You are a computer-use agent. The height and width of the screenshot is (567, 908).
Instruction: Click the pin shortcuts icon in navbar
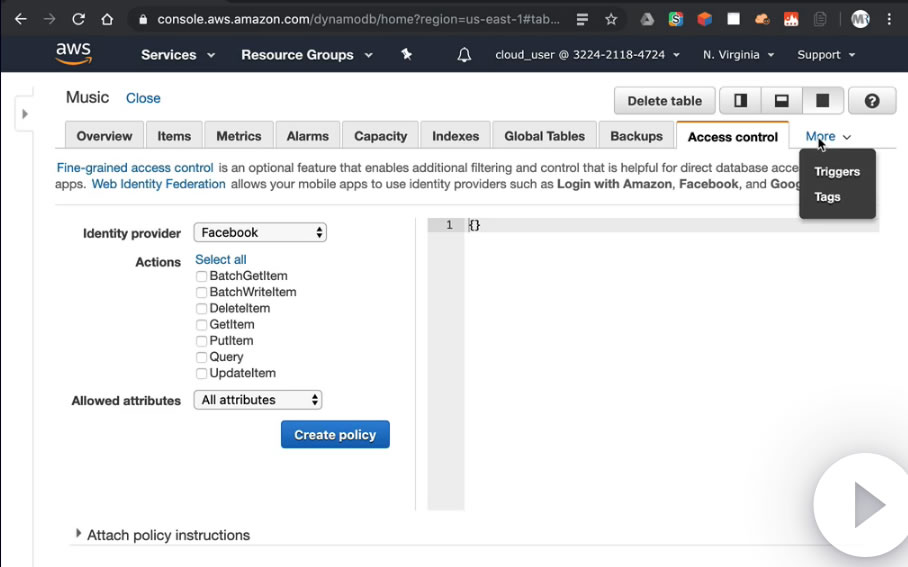pyautogui.click(x=406, y=55)
